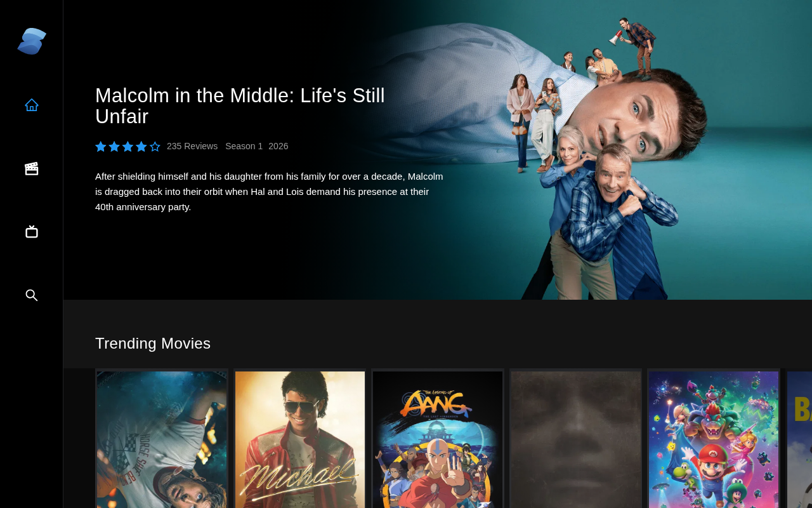812x508 pixels.
Task: Click the blue app logo in sidebar
Action: (32, 41)
